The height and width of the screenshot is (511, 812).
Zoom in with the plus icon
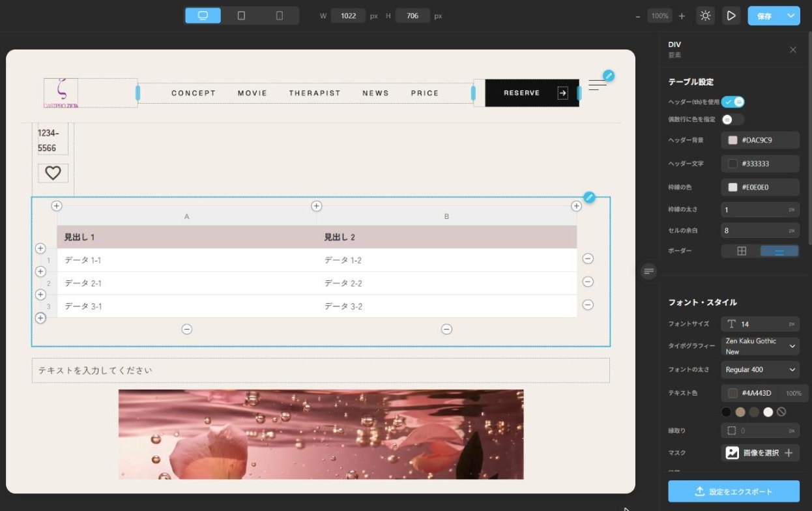click(x=682, y=16)
